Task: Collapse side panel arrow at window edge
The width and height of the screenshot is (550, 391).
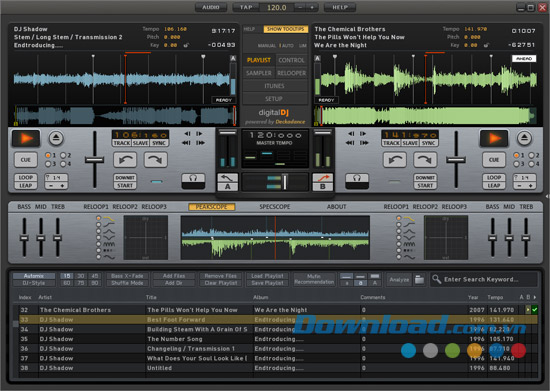Action: [548, 196]
